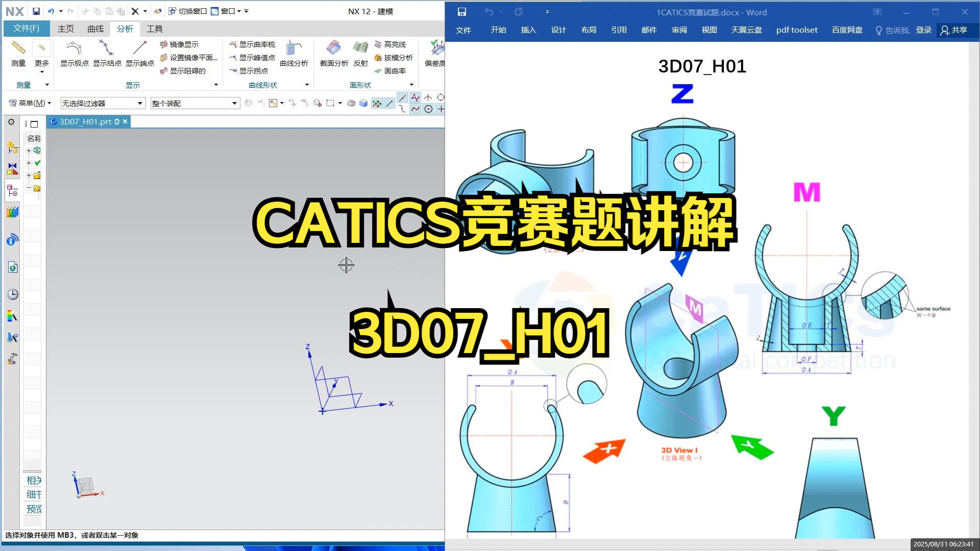980x551 pixels.
Task: Click 显示峰值点 show peak points
Action: 252,58
